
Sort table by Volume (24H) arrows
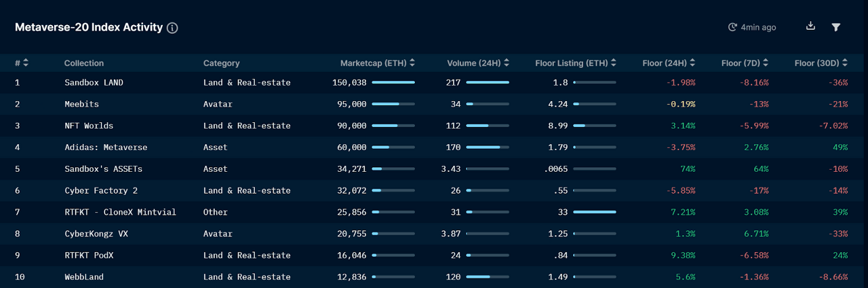pyautogui.click(x=507, y=63)
